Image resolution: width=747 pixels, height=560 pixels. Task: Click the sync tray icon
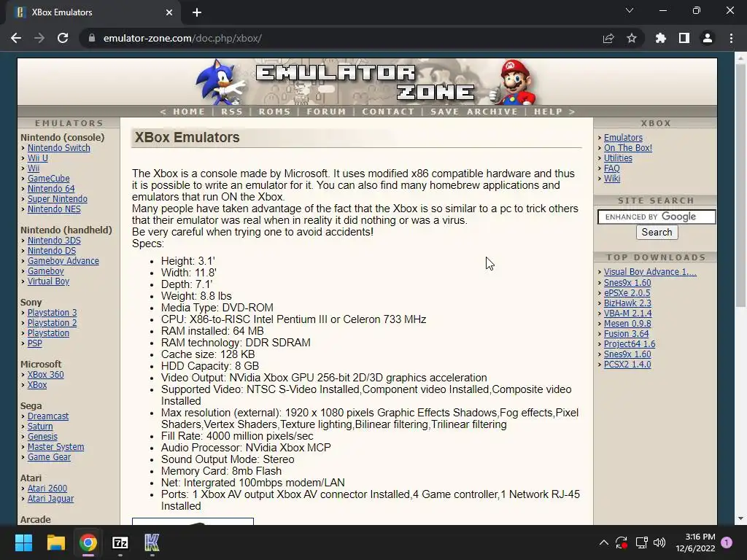tap(622, 542)
